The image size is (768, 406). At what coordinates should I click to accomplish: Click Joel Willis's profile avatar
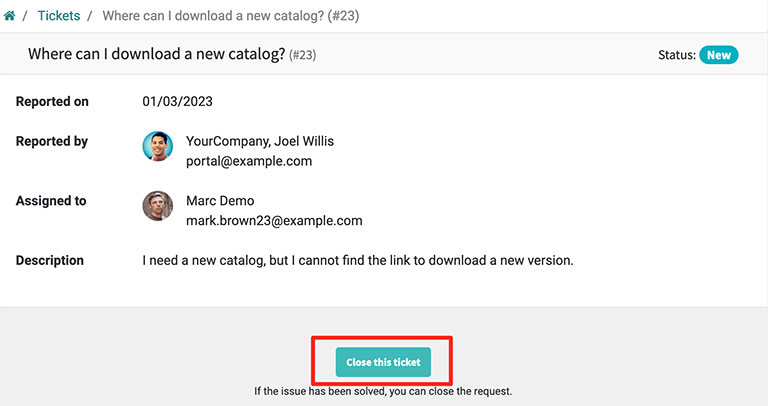(158, 147)
